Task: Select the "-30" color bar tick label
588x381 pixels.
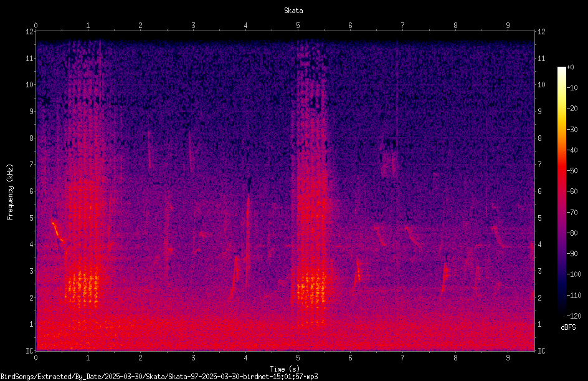Action: pyautogui.click(x=572, y=130)
